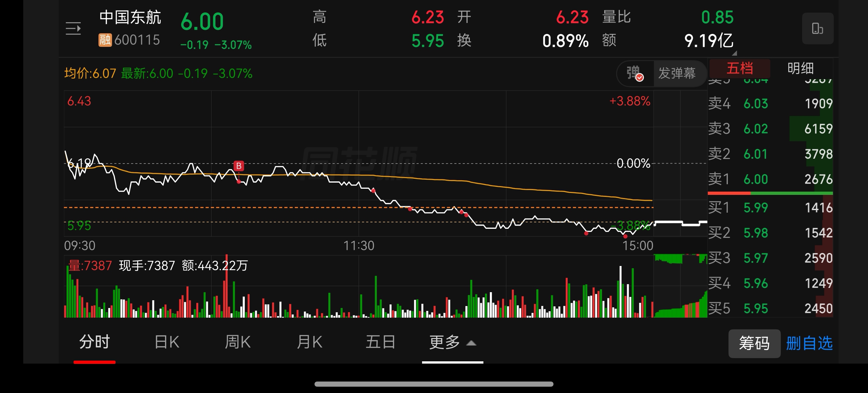The width and height of the screenshot is (868, 393).
Task: Open the 筹码 chip distribution panel
Action: [754, 344]
